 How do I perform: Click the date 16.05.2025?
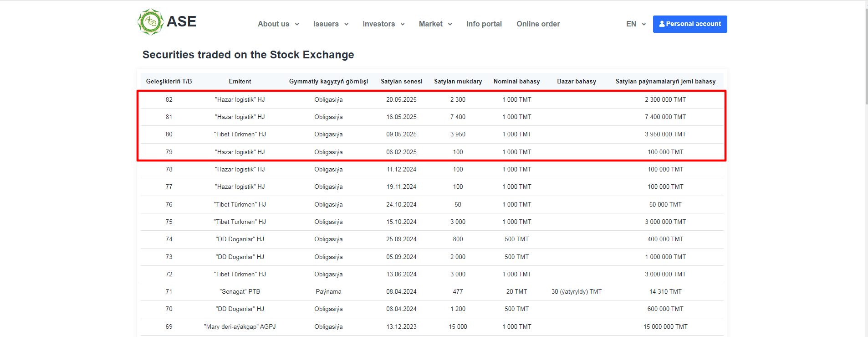coord(401,117)
